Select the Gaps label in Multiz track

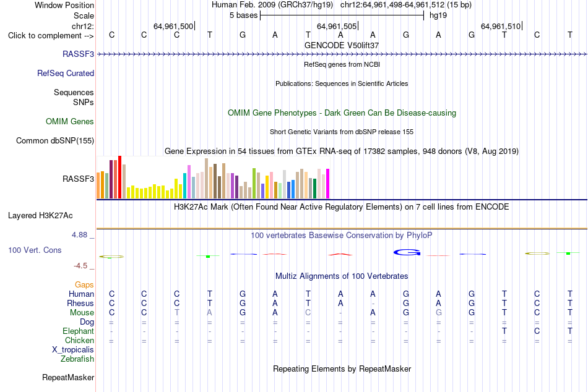click(x=84, y=285)
